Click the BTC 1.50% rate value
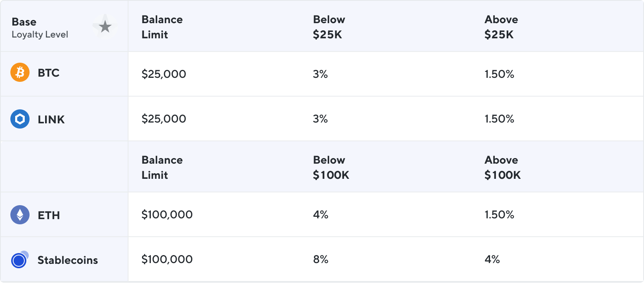Viewport: 644px width, 283px height. 499,74
